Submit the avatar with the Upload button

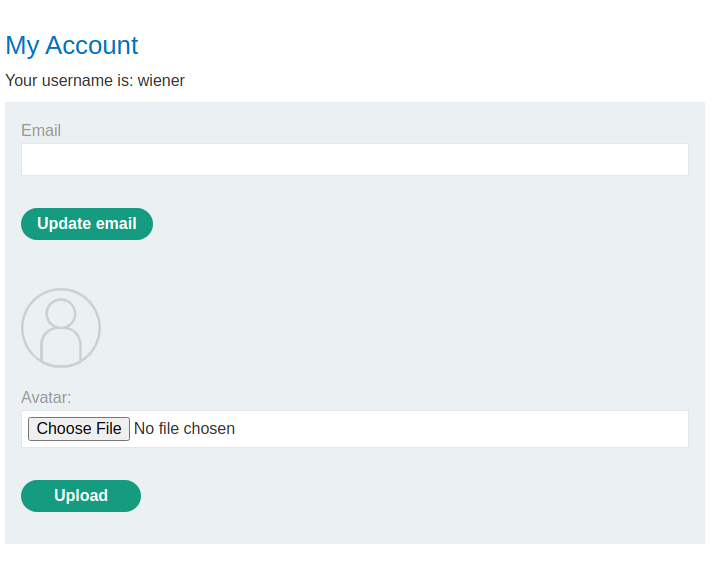[81, 496]
